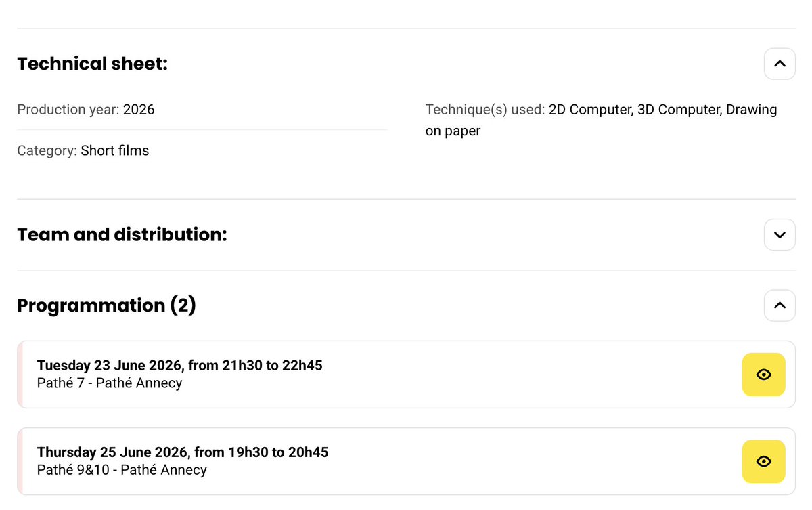Open the Tuesday 23 June 2026 session title

(x=179, y=366)
